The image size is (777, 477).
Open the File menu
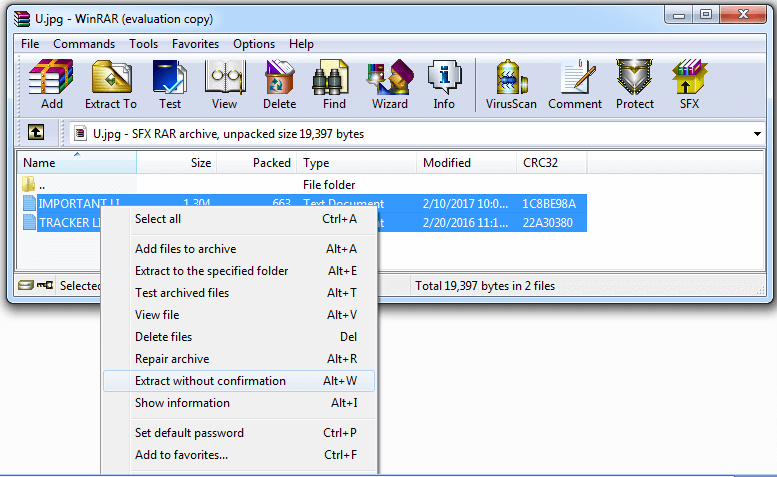click(30, 44)
